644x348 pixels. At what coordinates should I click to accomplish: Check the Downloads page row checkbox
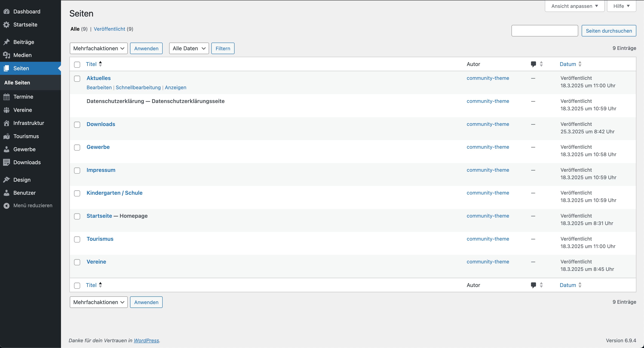click(77, 125)
